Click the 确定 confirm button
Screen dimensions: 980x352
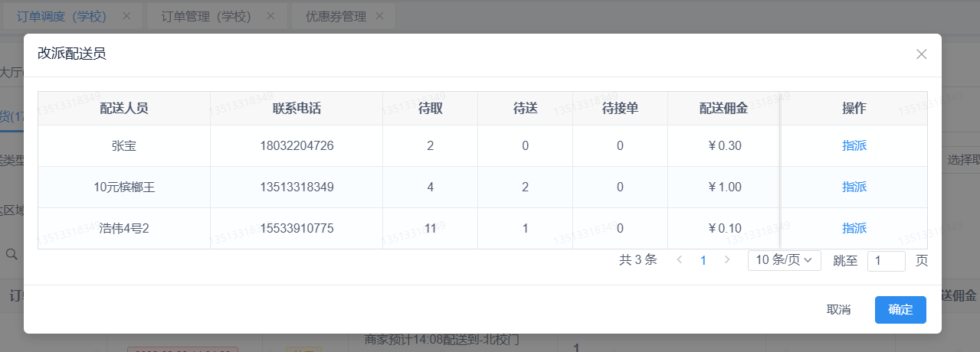pos(900,310)
